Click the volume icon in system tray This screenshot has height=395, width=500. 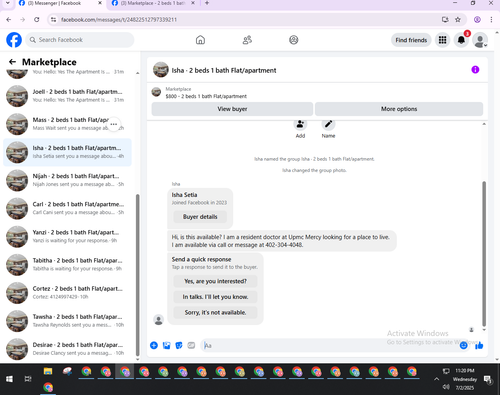pos(446,387)
